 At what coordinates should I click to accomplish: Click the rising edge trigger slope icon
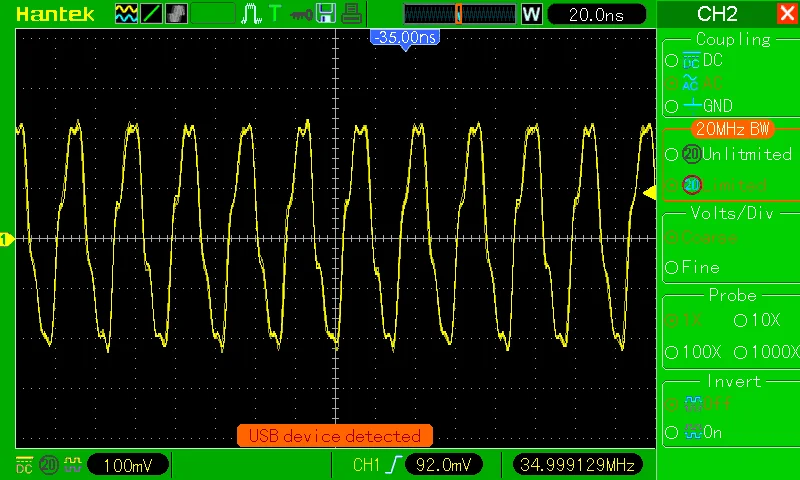[393, 465]
